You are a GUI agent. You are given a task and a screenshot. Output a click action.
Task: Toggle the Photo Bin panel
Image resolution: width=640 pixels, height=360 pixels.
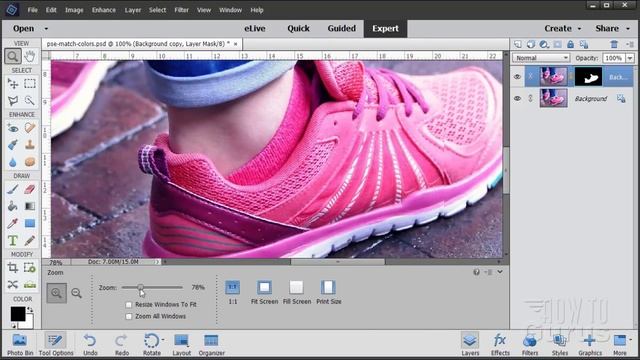pyautogui.click(x=20, y=344)
